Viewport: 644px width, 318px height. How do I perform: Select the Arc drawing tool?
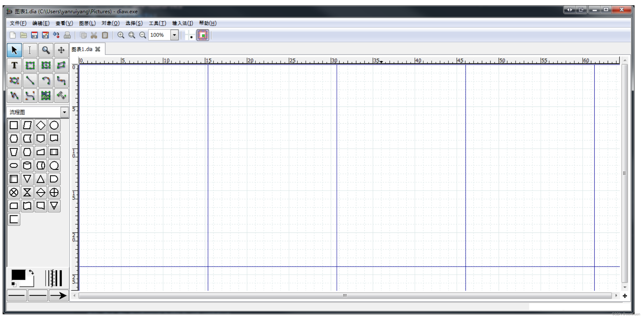(x=46, y=80)
